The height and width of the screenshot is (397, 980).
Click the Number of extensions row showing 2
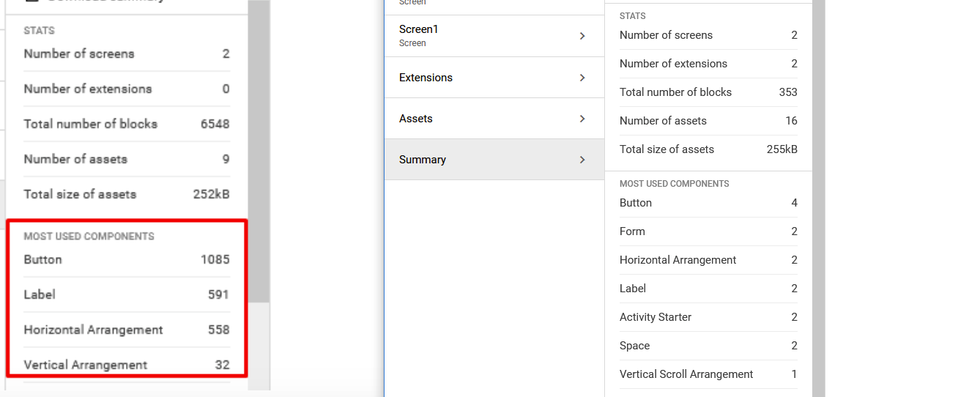(x=708, y=64)
